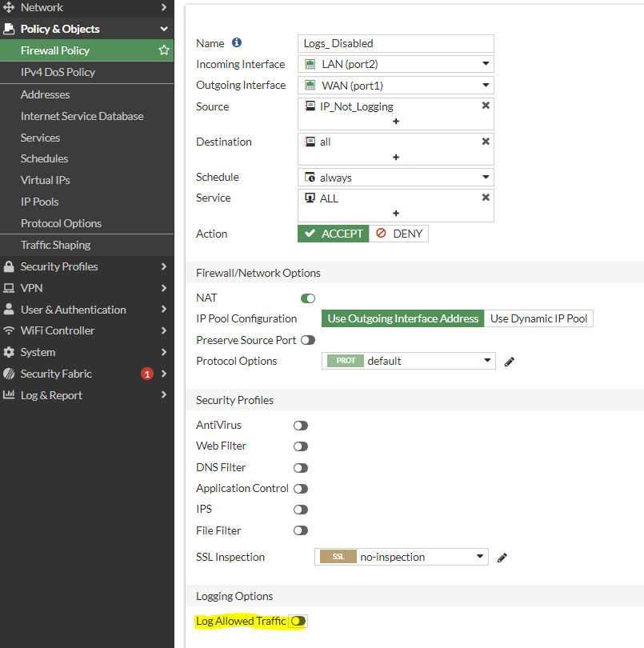Add another Service entry with plus

click(x=396, y=214)
